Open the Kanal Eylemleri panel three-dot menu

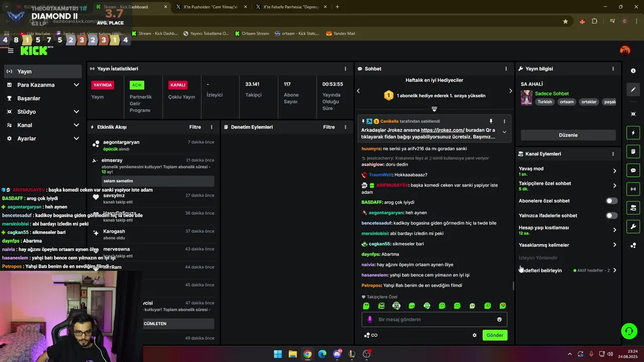[613, 154]
